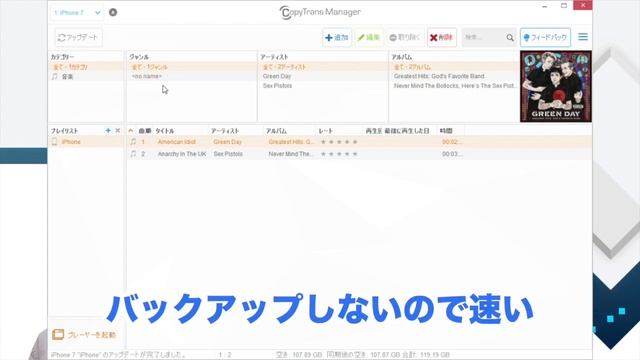Click the プレーヤーを起動 launch player button
The image size is (640, 360).
84,335
